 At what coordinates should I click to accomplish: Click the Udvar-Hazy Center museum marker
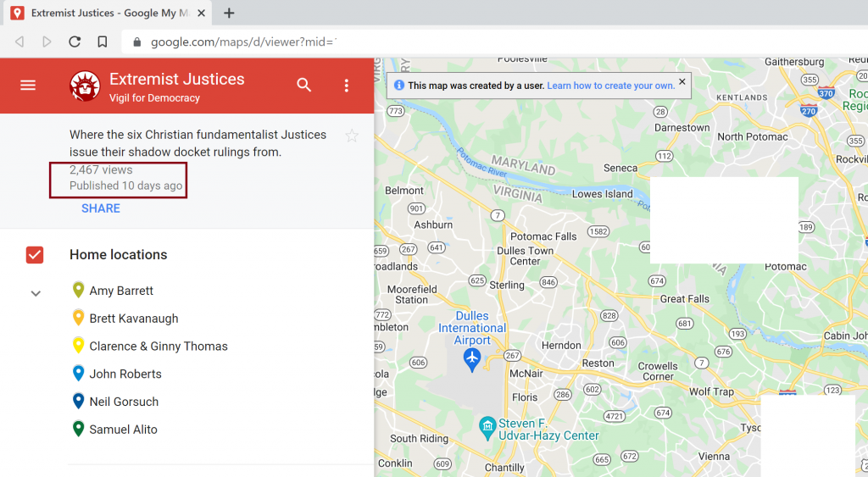tap(487, 428)
